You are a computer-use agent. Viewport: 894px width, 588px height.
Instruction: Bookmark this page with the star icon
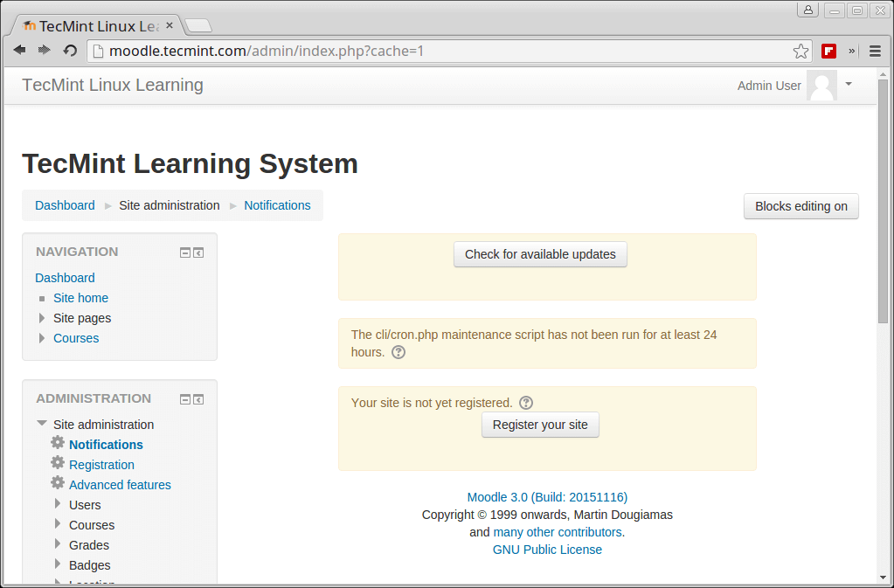click(x=800, y=51)
